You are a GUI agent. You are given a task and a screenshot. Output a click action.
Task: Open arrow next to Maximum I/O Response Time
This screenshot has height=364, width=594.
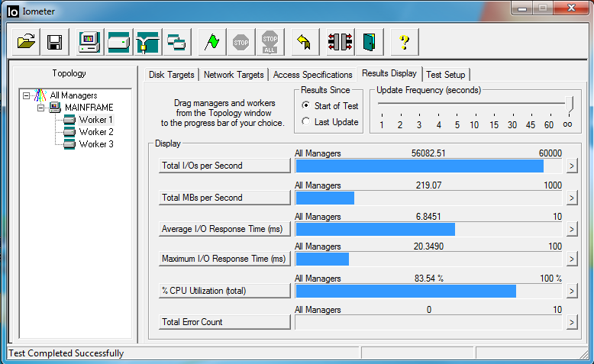pos(572,259)
